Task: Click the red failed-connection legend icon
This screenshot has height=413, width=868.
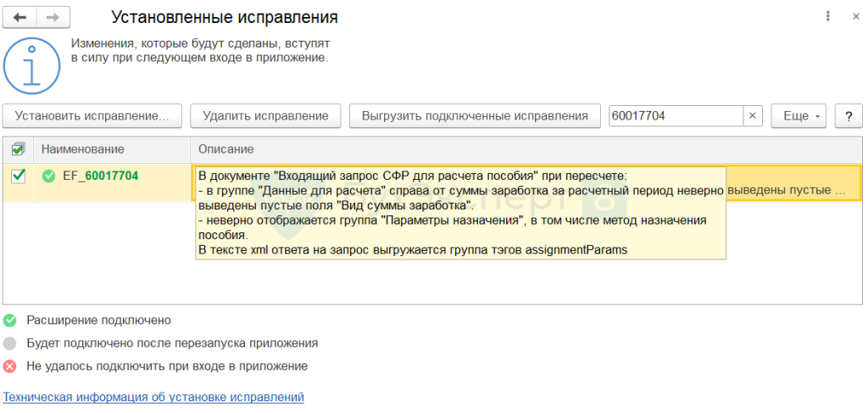Action: click(x=9, y=366)
